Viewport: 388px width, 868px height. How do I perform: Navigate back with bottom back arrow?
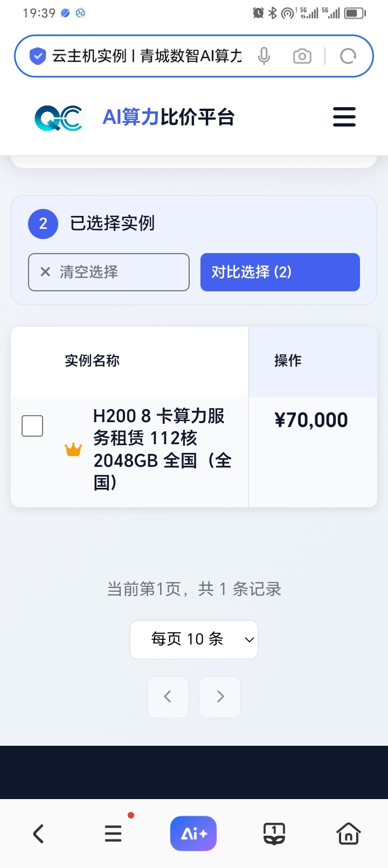38,834
